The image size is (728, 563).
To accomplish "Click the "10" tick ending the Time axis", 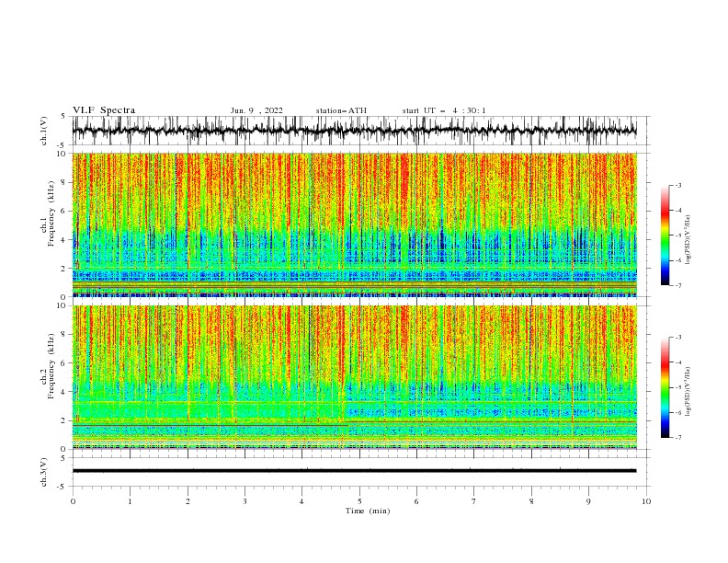I will click(646, 501).
